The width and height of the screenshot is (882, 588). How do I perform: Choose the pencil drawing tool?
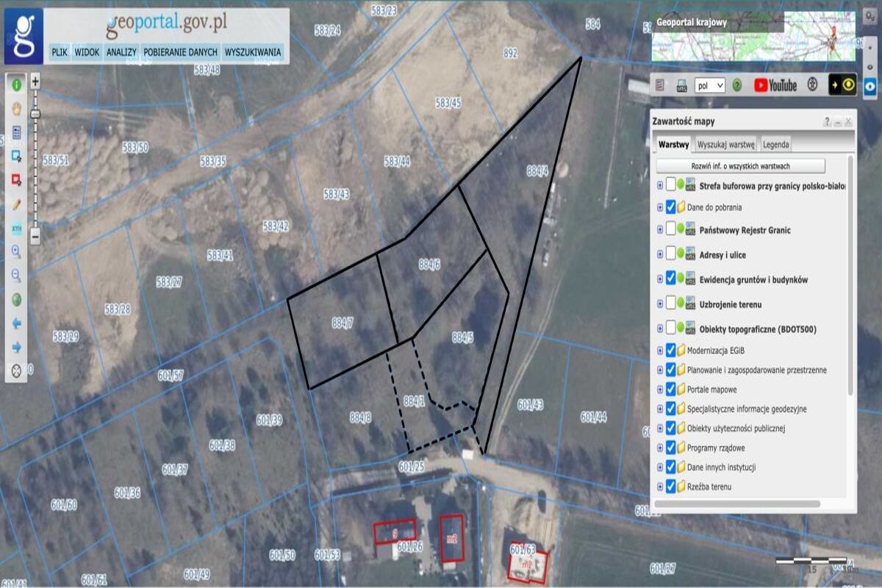16,204
